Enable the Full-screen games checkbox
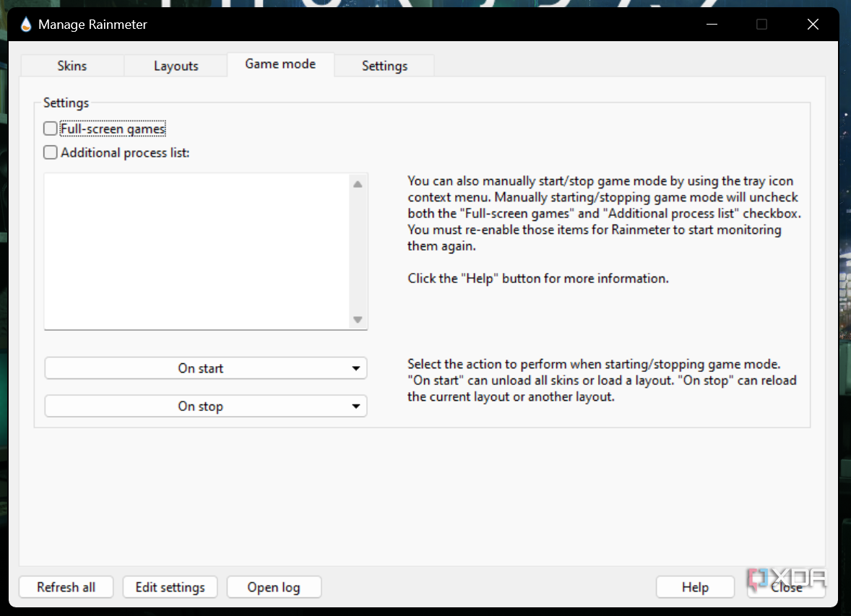The width and height of the screenshot is (851, 616). pyautogui.click(x=51, y=129)
